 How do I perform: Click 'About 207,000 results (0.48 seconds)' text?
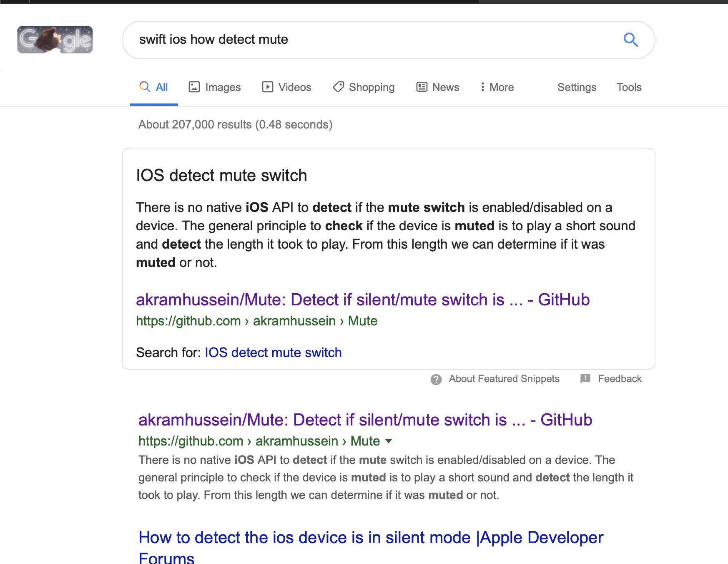235,124
